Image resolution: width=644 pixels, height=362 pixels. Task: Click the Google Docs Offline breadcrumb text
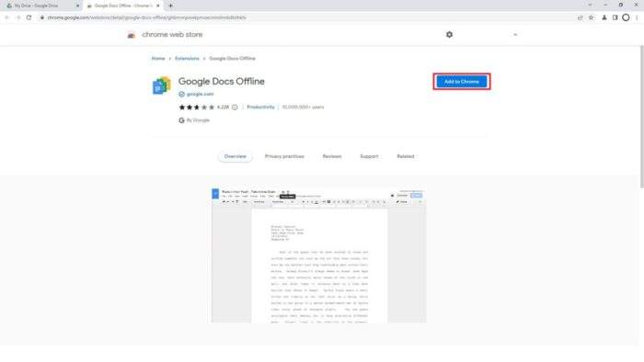click(x=232, y=59)
